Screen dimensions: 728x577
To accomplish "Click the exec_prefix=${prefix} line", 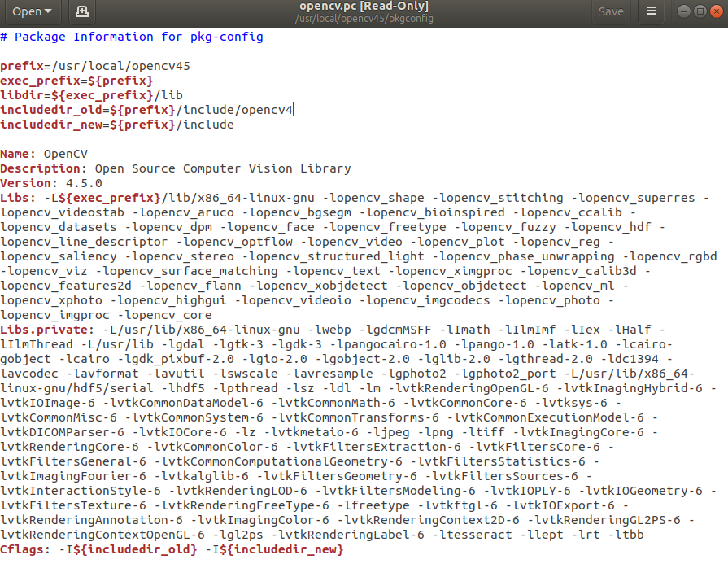I will (76, 81).
